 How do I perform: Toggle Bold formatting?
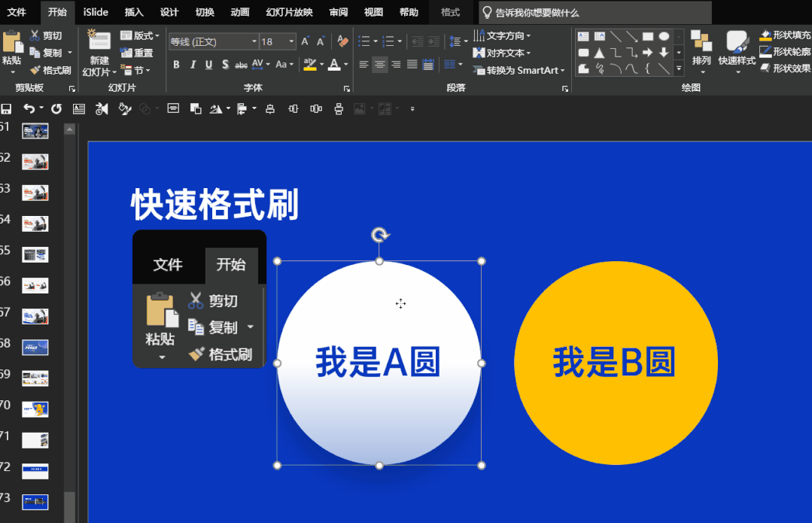177,65
